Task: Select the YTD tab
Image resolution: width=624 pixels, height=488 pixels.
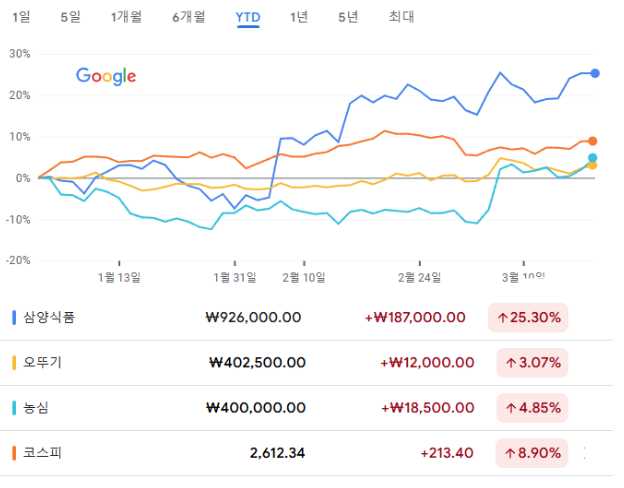Action: (x=248, y=18)
